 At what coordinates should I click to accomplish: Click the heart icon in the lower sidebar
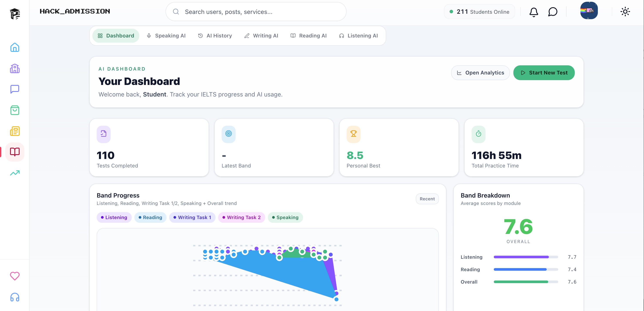[15, 276]
